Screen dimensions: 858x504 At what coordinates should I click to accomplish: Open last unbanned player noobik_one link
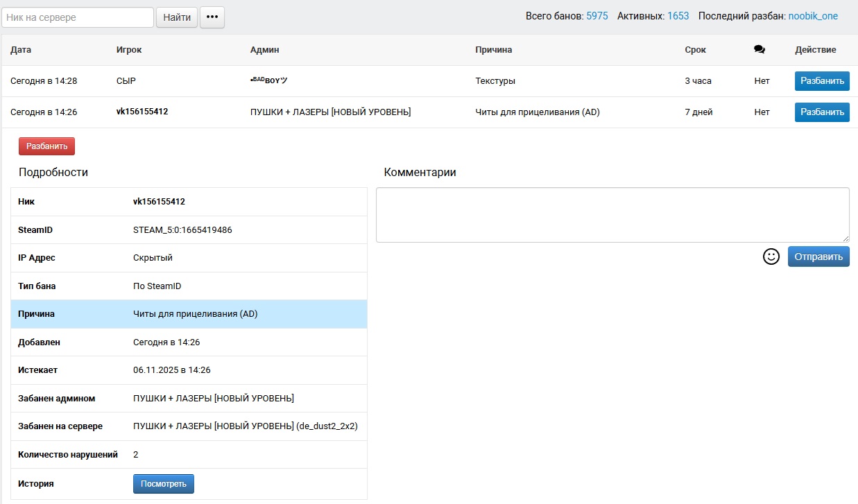pyautogui.click(x=813, y=16)
